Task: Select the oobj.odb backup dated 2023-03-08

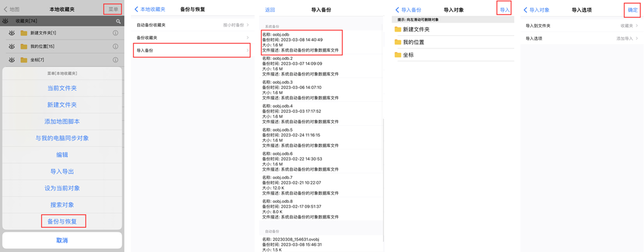Action: pos(301,42)
